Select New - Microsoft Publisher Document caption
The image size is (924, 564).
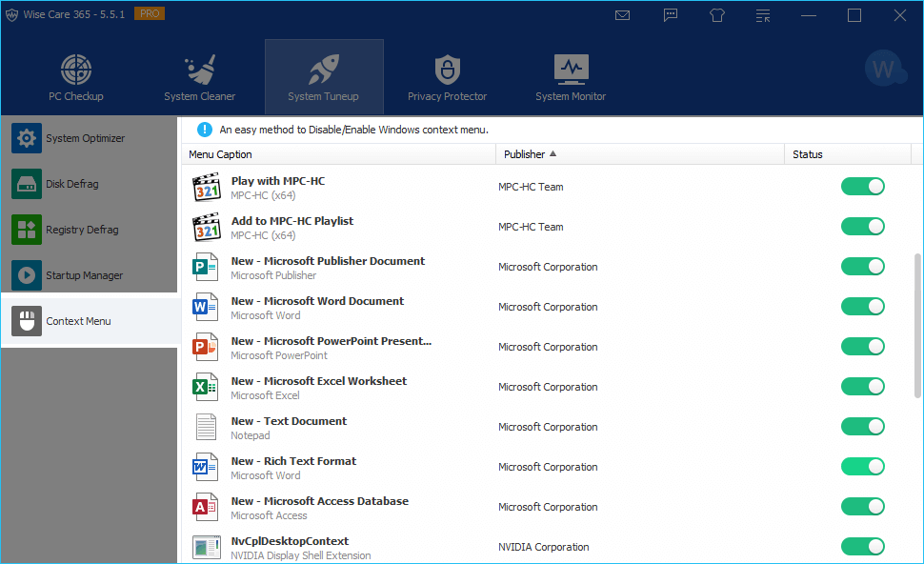click(328, 261)
